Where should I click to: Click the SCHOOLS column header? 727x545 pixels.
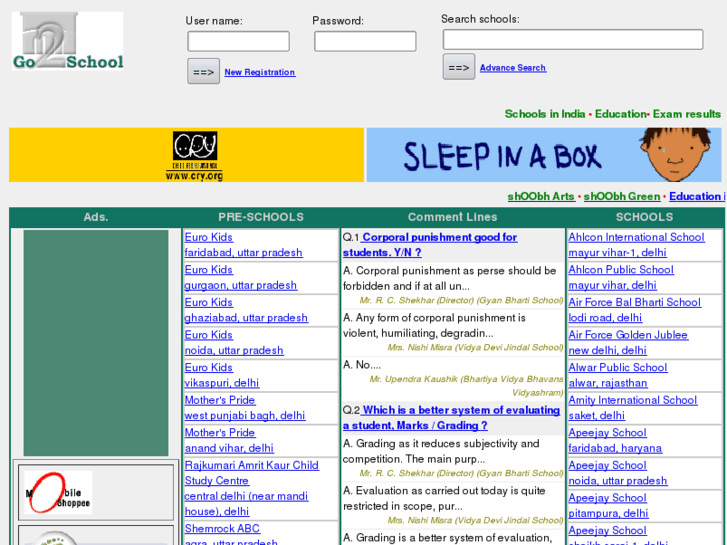[x=644, y=217]
